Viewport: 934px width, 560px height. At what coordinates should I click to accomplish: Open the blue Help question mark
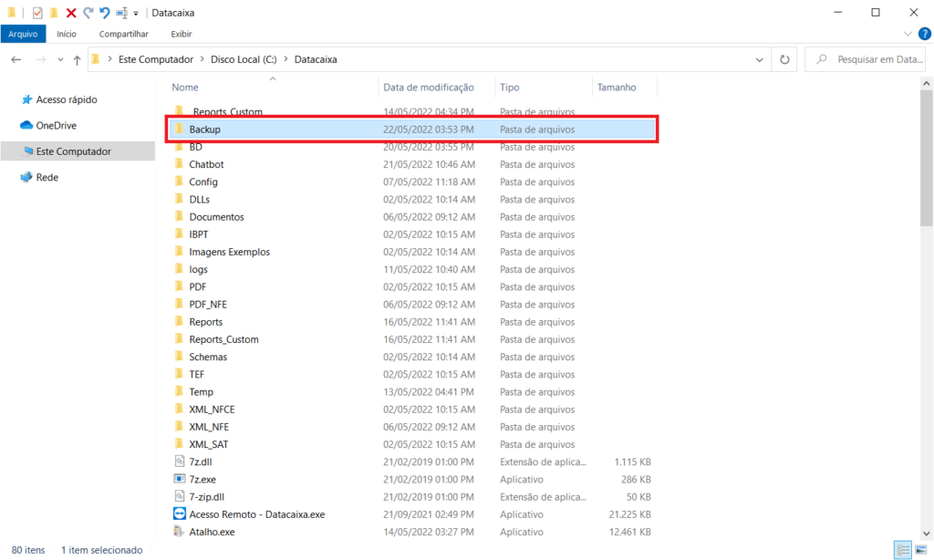coord(924,34)
